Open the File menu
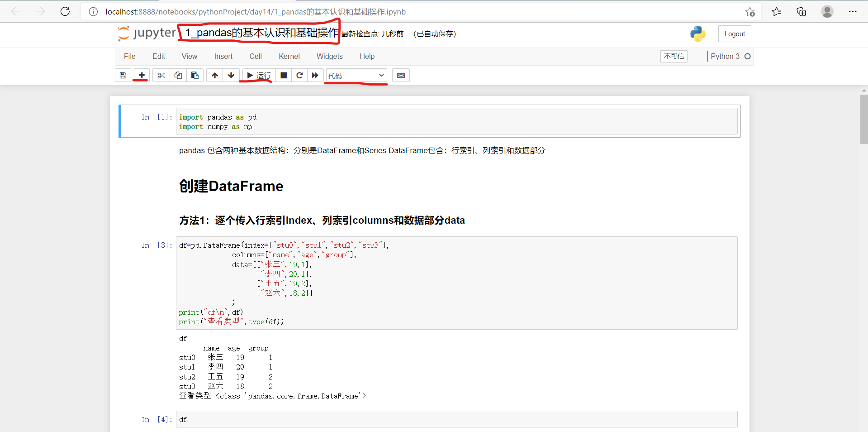Viewport: 868px width, 432px height. [x=130, y=56]
